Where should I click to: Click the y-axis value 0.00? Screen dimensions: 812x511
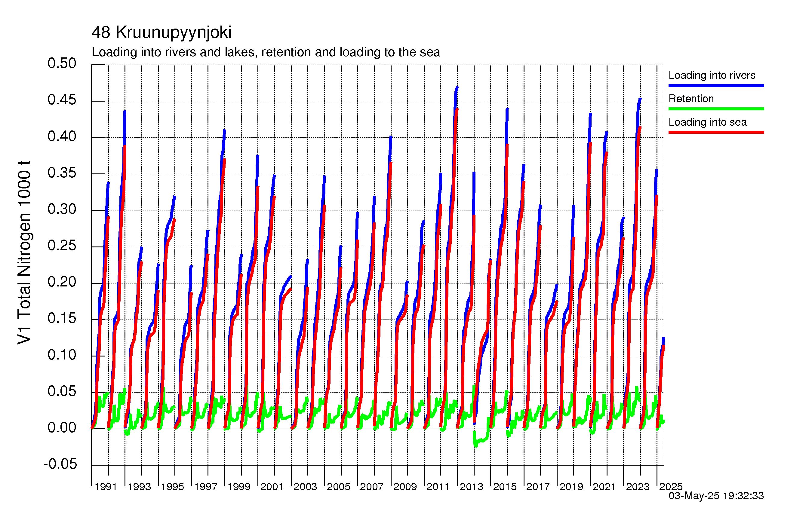[x=62, y=427]
